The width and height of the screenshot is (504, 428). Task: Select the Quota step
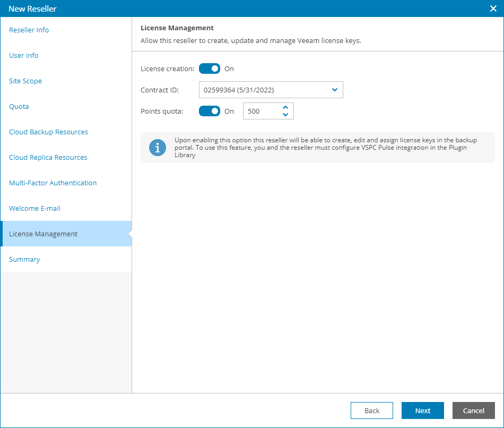(x=19, y=107)
